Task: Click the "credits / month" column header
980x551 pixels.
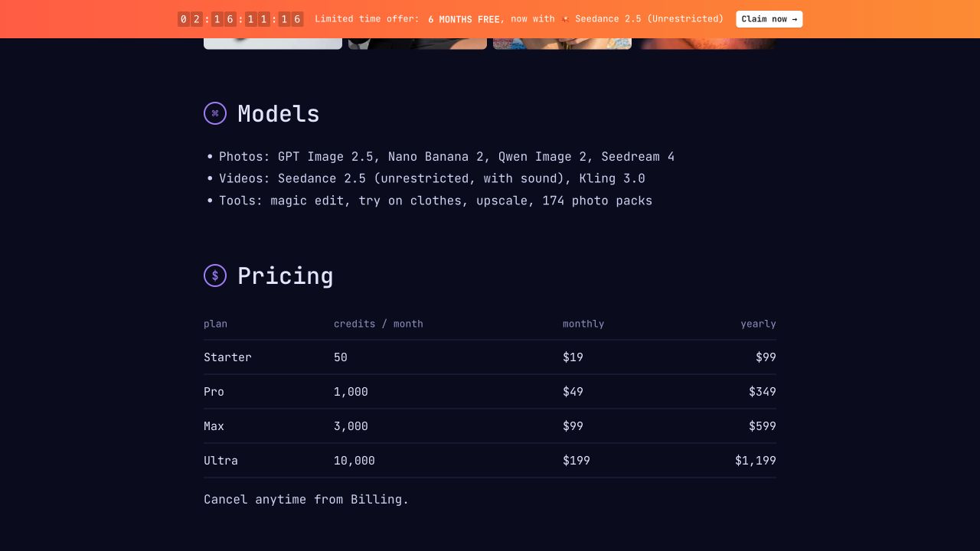Action: click(x=378, y=324)
